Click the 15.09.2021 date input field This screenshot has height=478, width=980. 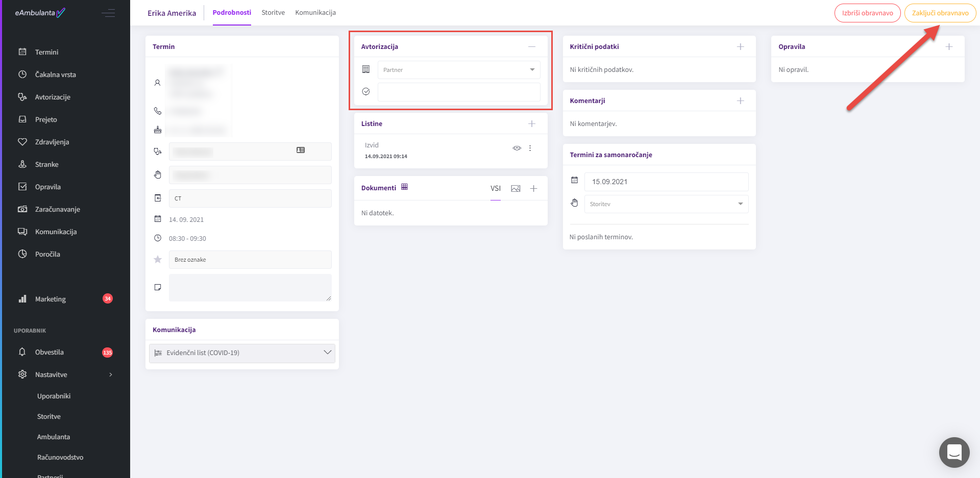(666, 182)
